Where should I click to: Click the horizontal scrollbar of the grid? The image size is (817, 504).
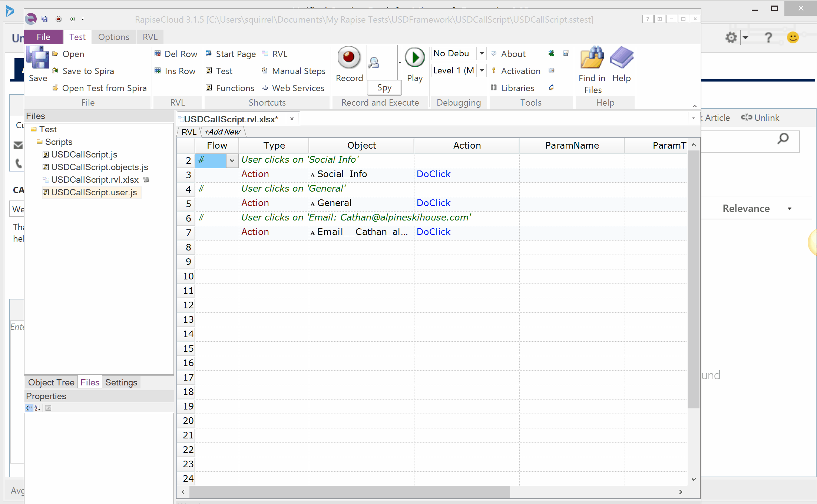pos(349,492)
